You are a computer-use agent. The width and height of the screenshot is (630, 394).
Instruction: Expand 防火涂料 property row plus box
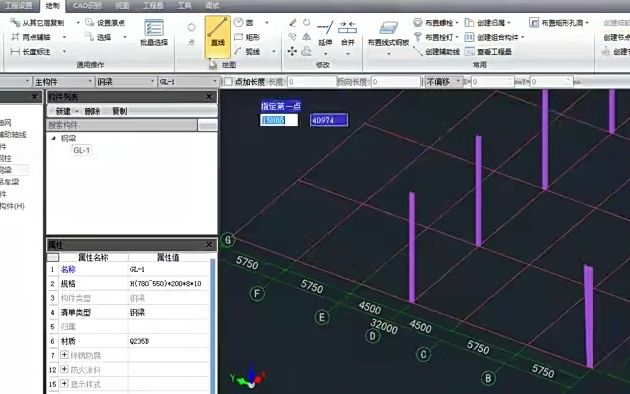pos(64,369)
